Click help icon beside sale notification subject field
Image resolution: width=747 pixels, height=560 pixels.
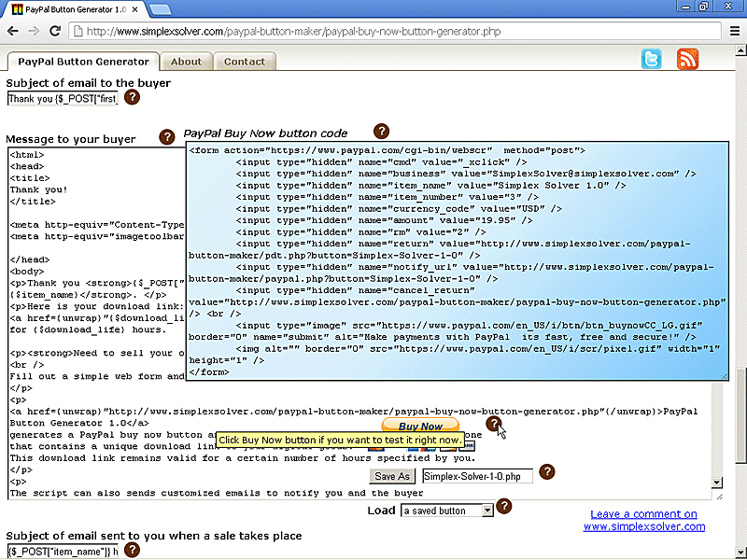point(132,550)
